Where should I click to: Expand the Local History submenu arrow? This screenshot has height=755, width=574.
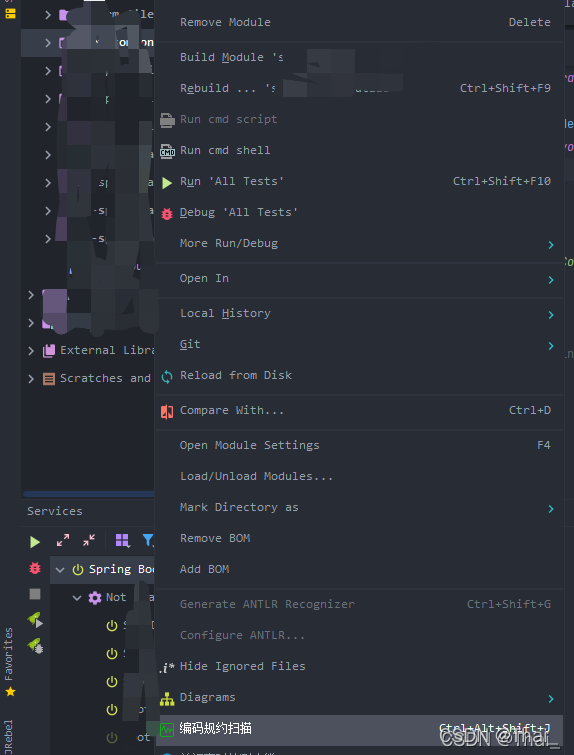coord(551,315)
